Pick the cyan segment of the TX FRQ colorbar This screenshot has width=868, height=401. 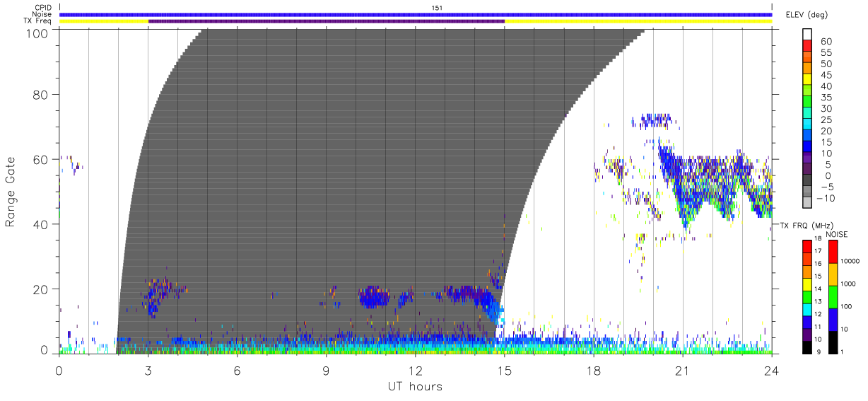click(807, 308)
